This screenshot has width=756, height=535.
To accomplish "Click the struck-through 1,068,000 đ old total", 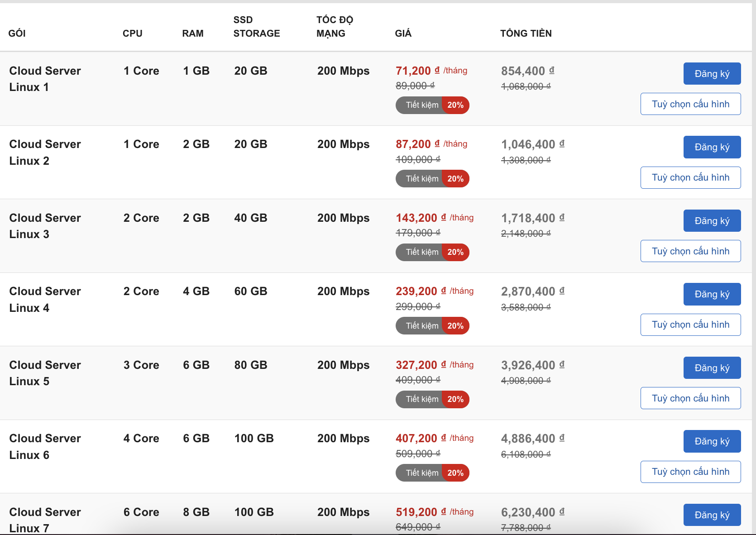I will 526,86.
